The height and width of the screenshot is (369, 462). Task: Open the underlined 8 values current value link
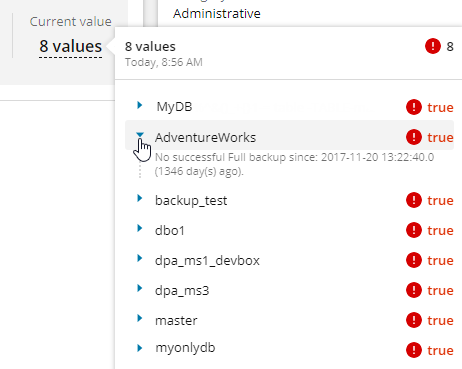click(71, 46)
